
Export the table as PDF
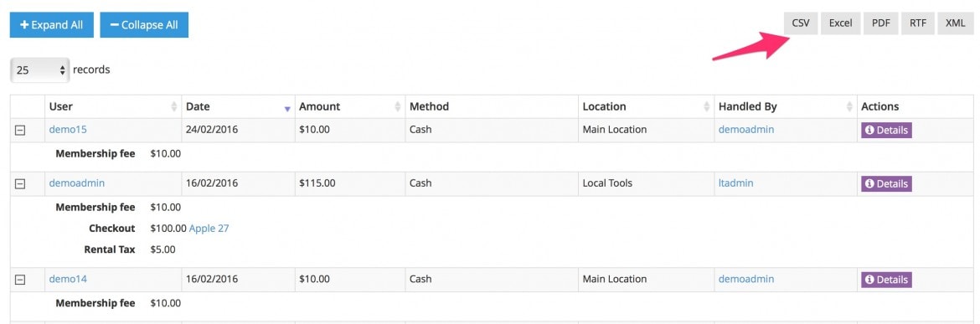[880, 23]
